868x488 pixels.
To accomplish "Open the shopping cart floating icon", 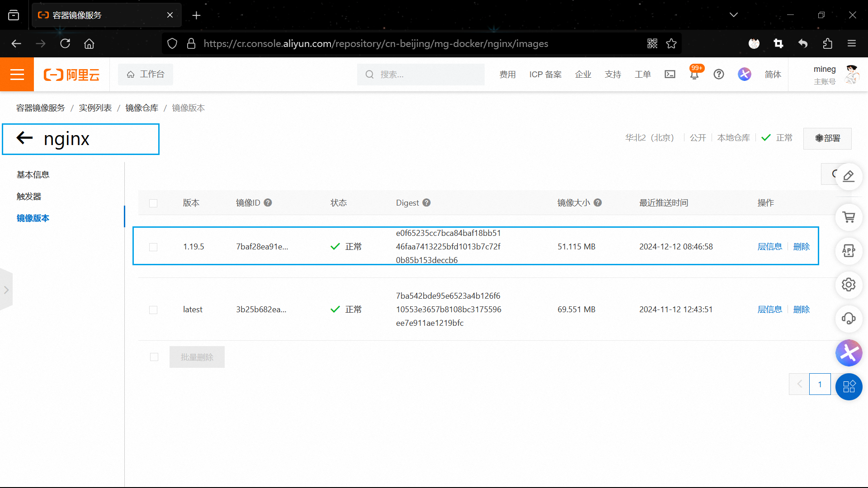I will pos(849,217).
